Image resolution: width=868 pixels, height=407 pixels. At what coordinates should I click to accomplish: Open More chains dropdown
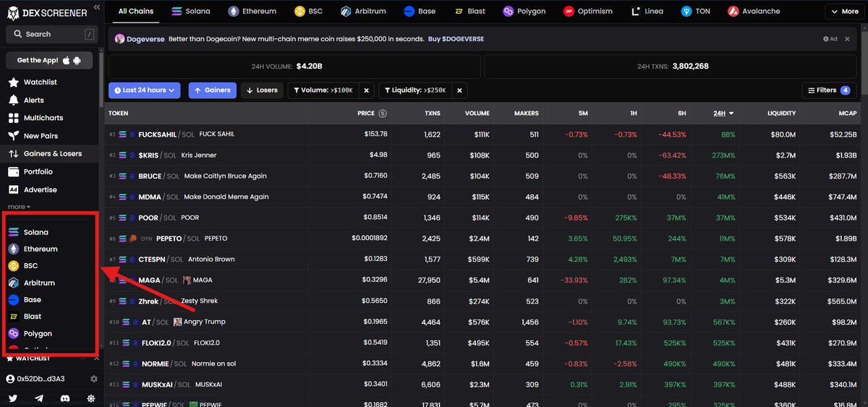pos(845,12)
